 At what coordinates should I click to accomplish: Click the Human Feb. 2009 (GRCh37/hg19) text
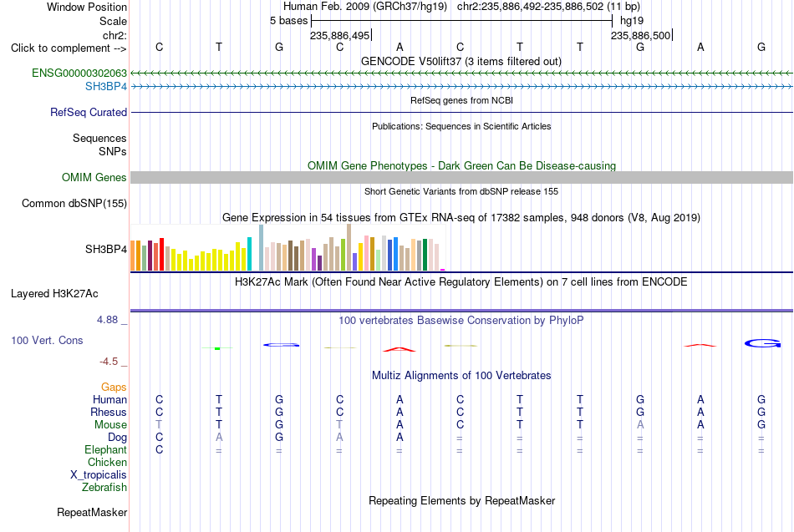point(365,7)
